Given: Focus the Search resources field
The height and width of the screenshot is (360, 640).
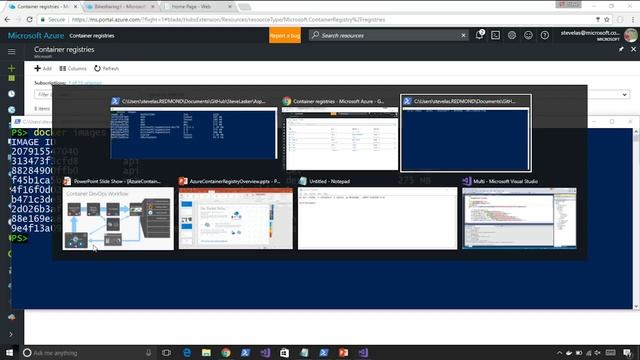Looking at the screenshot, I should pos(388,36).
